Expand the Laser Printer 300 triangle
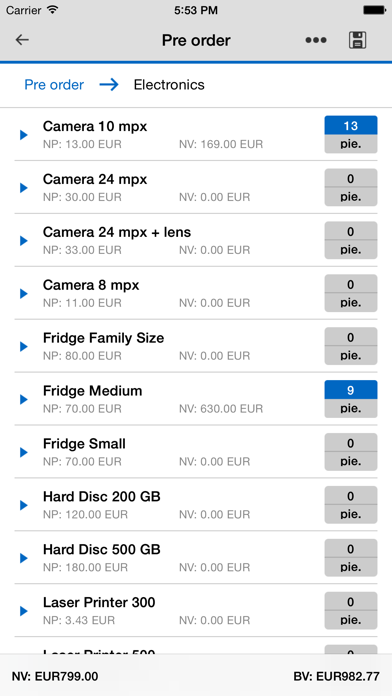Viewport: 392px width, 696px height. (24, 611)
